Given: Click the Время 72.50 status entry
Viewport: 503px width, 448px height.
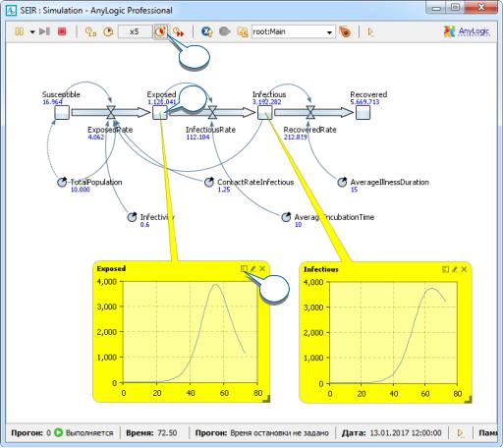Looking at the screenshot, I should (151, 432).
